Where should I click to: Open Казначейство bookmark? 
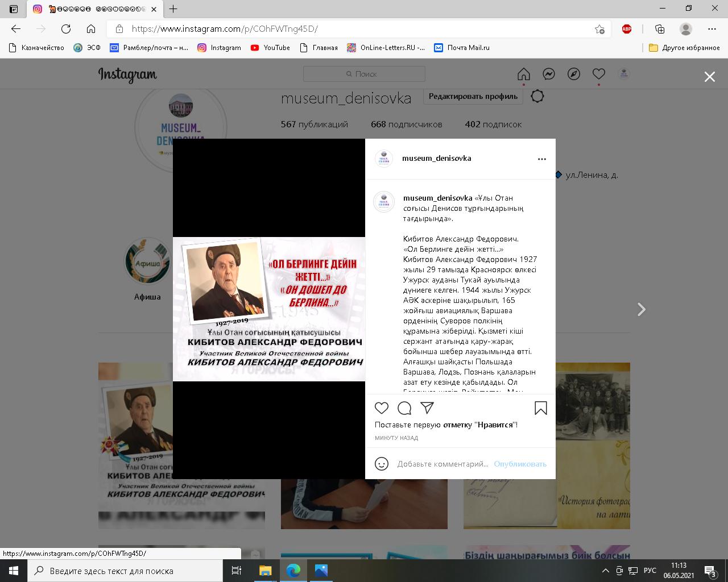coord(36,48)
